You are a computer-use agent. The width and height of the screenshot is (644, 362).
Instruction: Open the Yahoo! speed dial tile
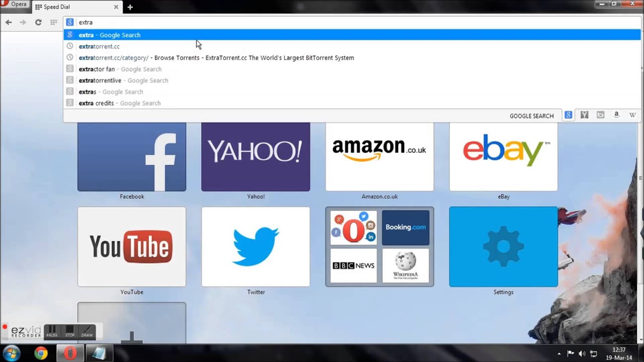256,156
